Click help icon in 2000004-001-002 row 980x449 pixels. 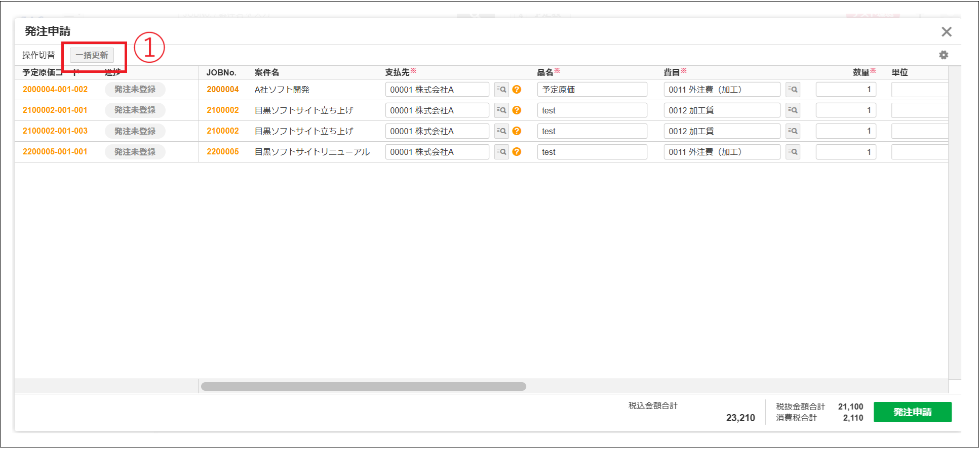(x=517, y=90)
